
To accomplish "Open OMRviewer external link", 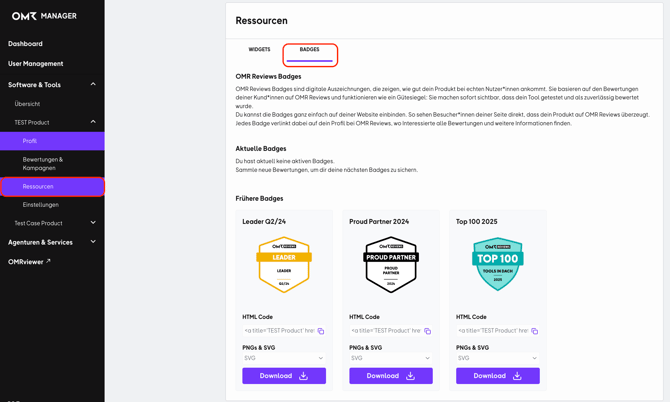I will coord(29,262).
